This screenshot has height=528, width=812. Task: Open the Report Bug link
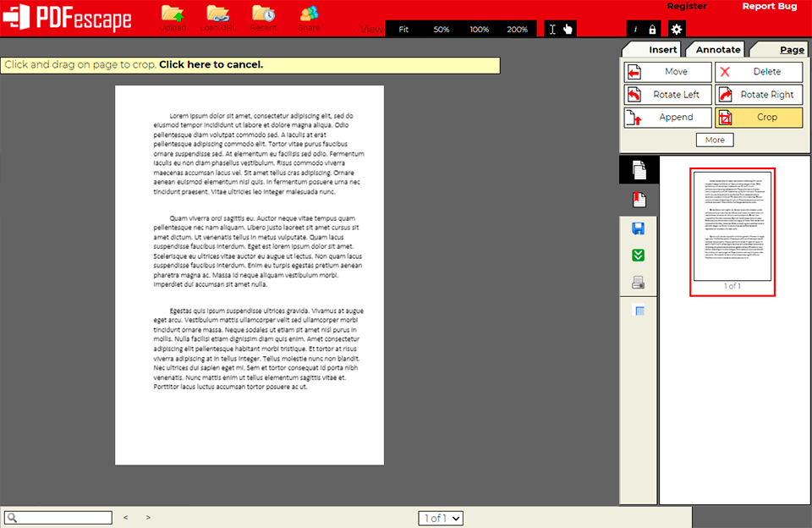click(770, 6)
